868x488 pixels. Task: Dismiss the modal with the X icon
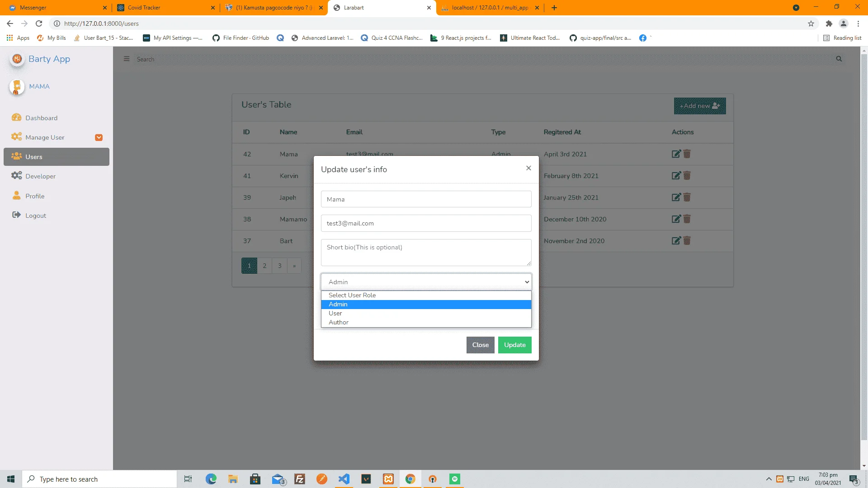coord(528,168)
